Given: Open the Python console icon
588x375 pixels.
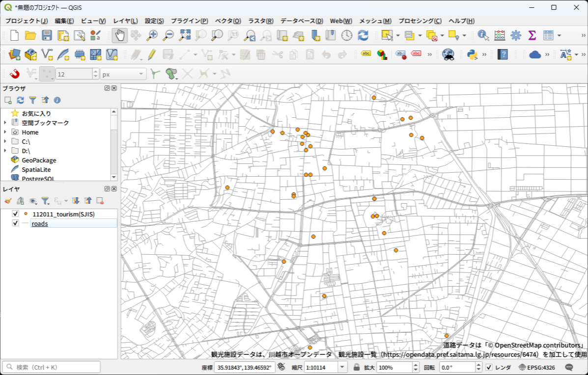Looking at the screenshot, I should click(473, 54).
